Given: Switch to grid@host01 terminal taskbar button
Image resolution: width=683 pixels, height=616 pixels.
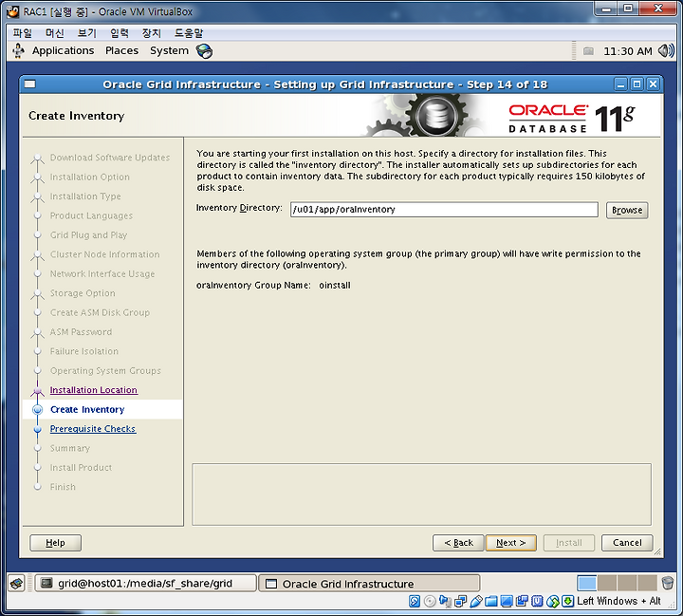Looking at the screenshot, I should pyautogui.click(x=145, y=584).
